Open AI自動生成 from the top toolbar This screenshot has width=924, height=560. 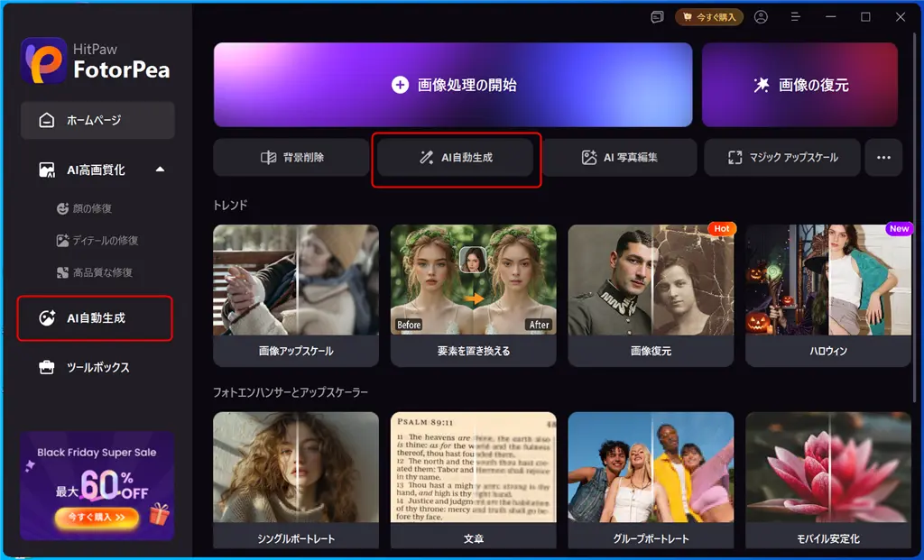(x=456, y=157)
